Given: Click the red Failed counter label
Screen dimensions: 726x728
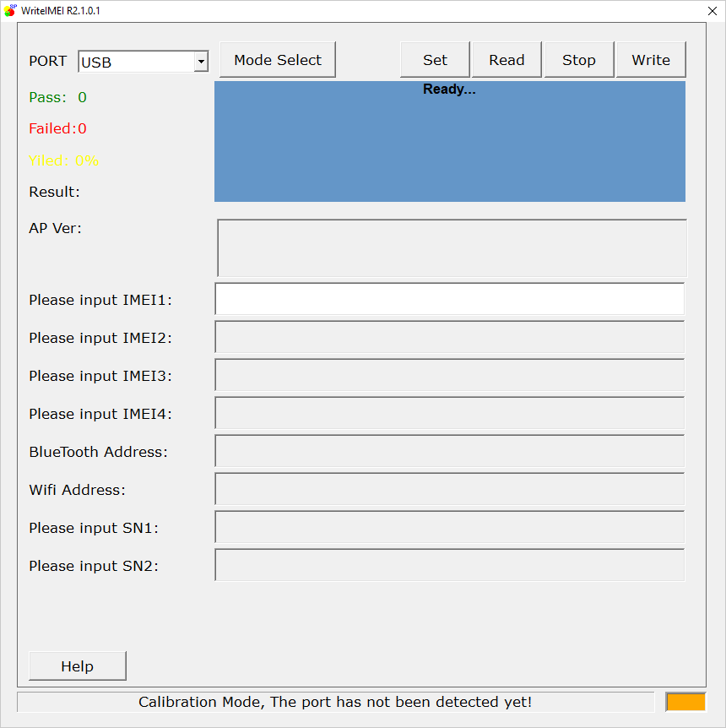Looking at the screenshot, I should pos(57,128).
